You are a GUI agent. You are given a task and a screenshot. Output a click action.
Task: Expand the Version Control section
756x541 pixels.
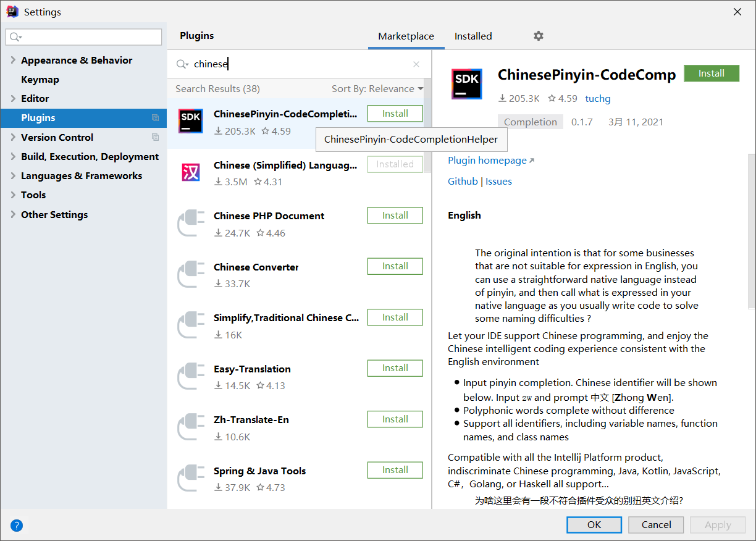point(14,137)
